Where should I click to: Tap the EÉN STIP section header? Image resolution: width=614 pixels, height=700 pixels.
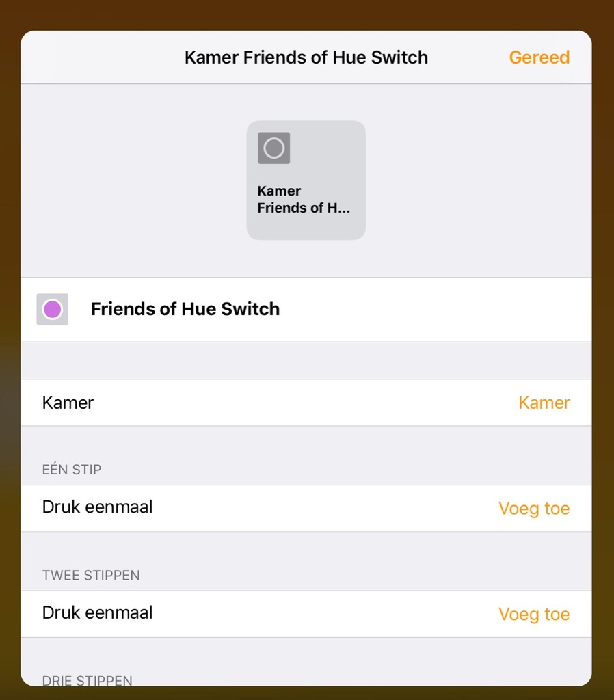(x=72, y=470)
